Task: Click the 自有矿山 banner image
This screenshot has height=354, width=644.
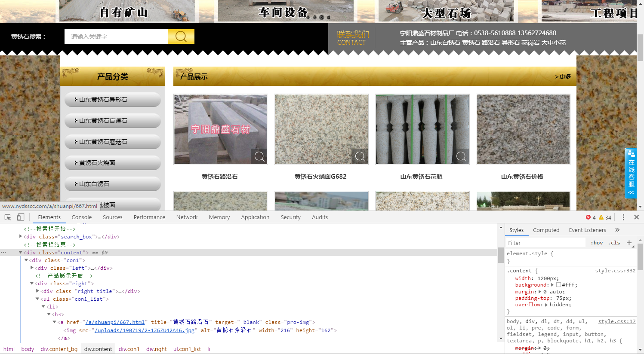Action: coord(127,11)
